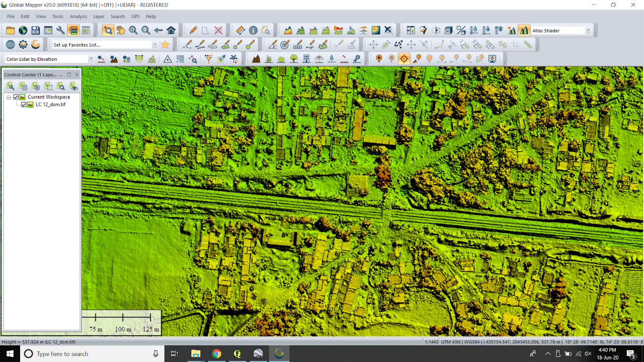The height and width of the screenshot is (362, 644).
Task: Click the Open Data Files folder icon
Action: 10,31
